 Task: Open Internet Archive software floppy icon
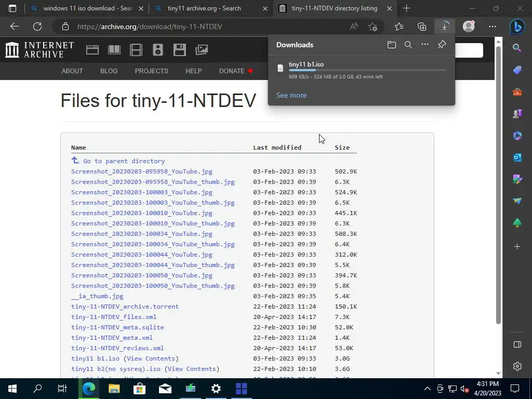tap(179, 50)
